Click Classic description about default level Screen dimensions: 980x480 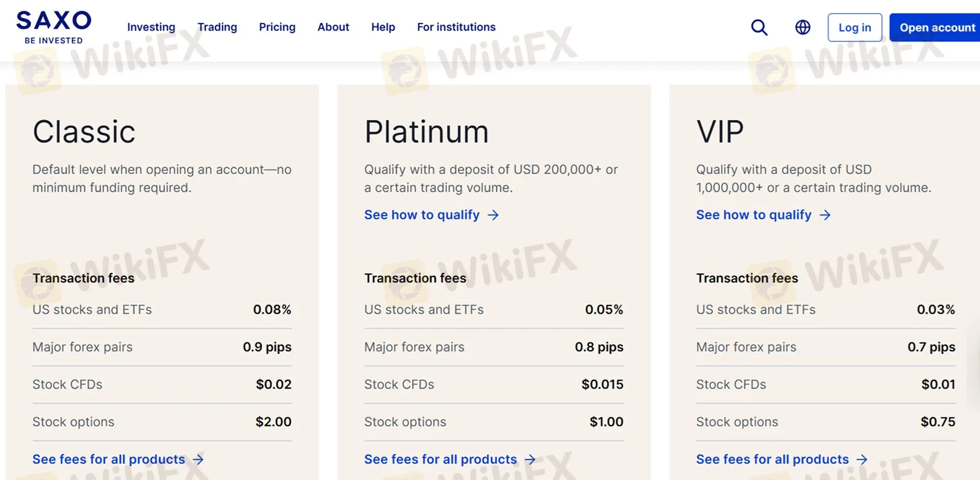[x=162, y=179]
